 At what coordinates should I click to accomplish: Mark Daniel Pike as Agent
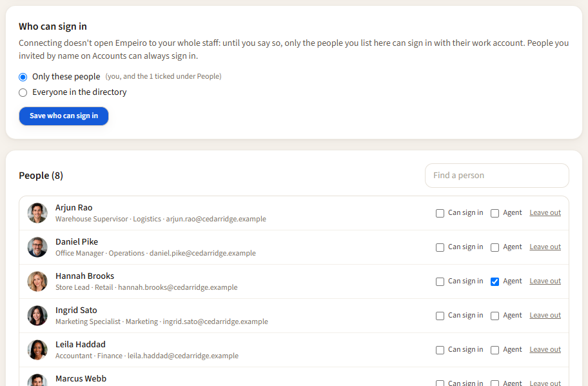click(495, 247)
